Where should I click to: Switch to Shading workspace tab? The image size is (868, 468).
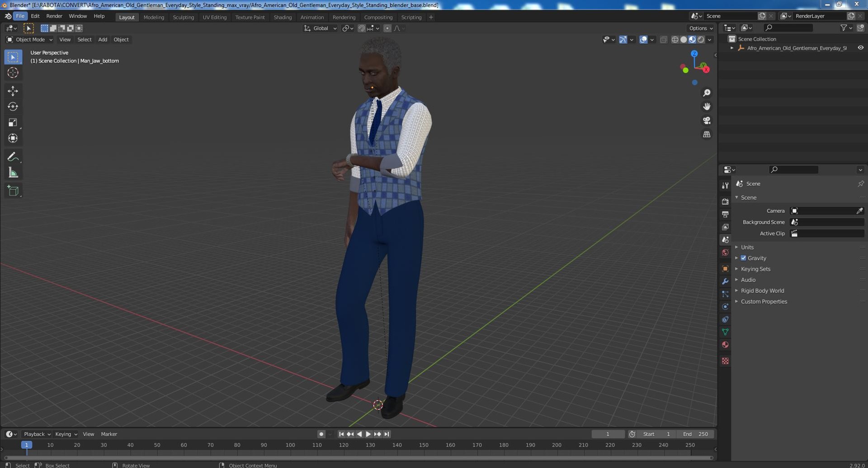pos(283,17)
